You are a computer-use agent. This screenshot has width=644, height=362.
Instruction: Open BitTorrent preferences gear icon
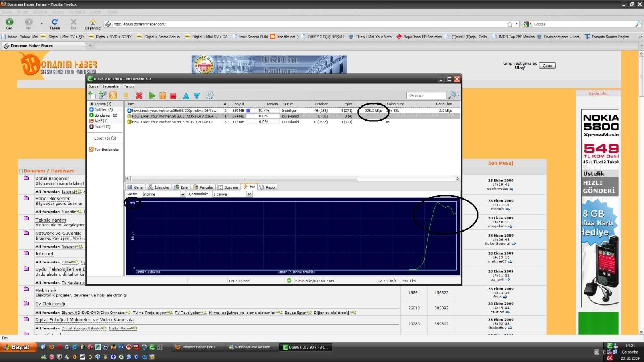[209, 95]
